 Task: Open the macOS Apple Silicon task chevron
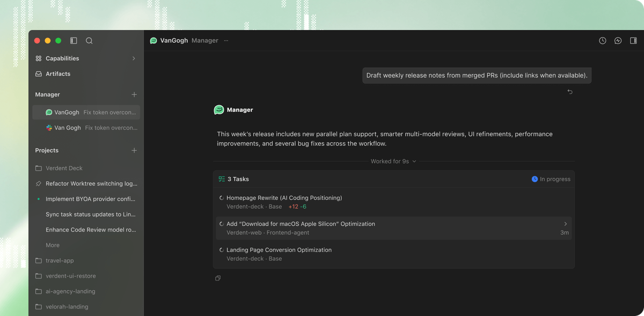tap(565, 224)
